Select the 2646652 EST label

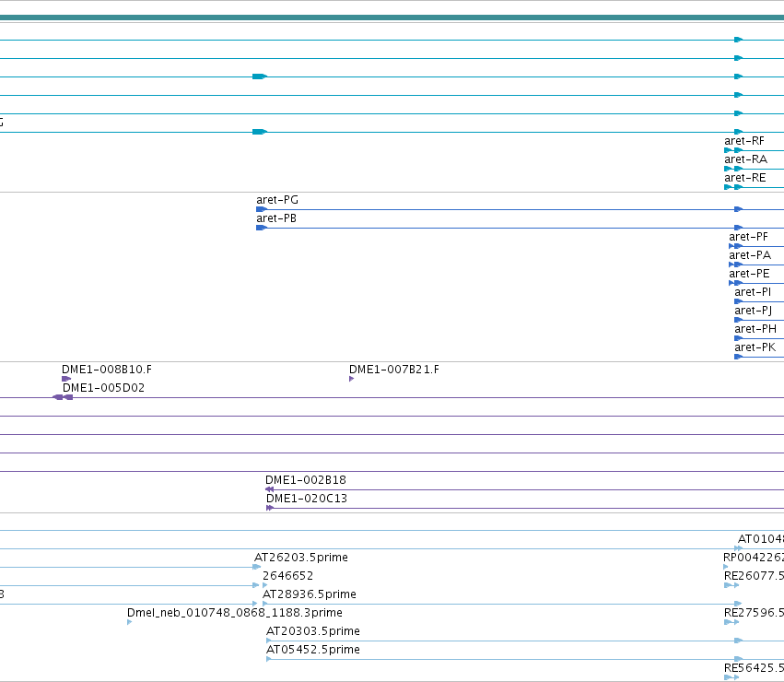[x=288, y=576]
